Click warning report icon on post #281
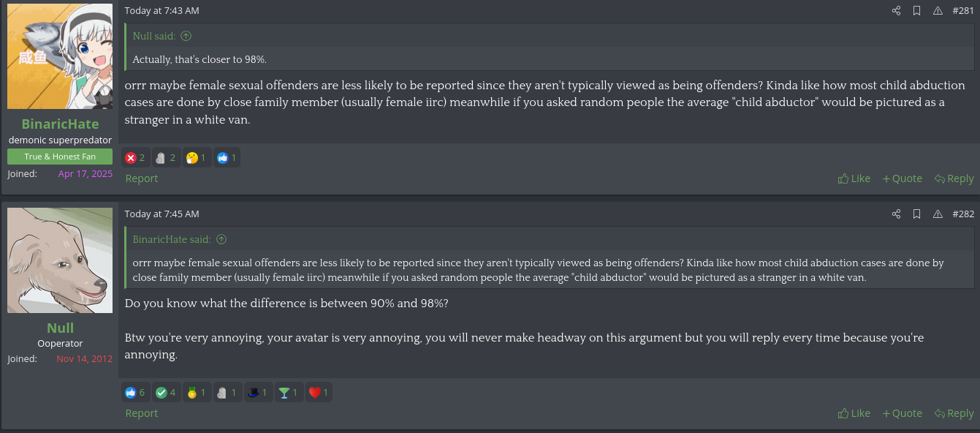The image size is (980, 433). click(x=938, y=11)
